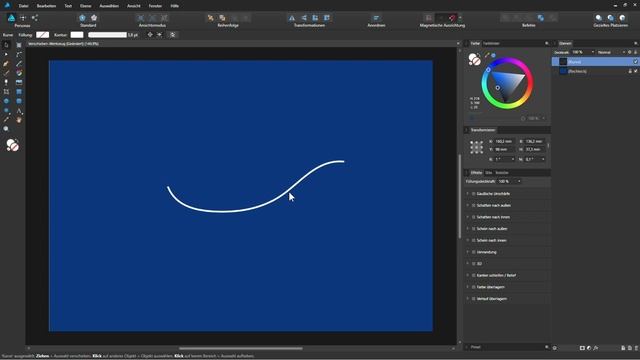Select the Zoom tool
The width and height of the screenshot is (640, 360).
pyautogui.click(x=6, y=129)
